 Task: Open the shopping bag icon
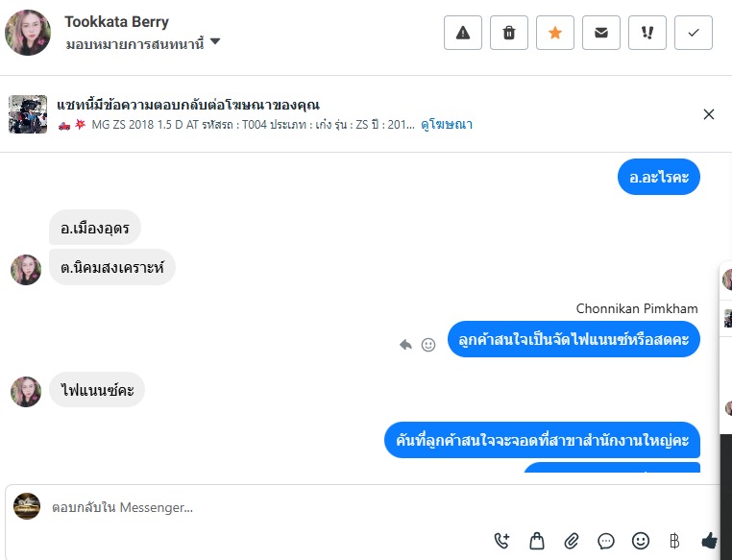537,541
